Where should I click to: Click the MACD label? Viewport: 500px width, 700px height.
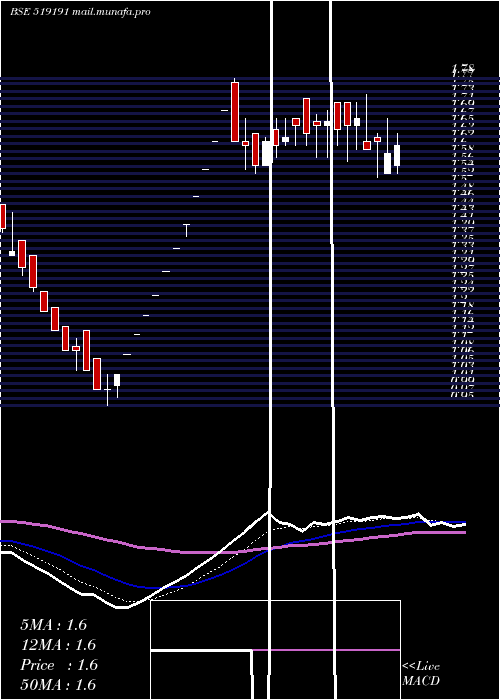(421, 681)
